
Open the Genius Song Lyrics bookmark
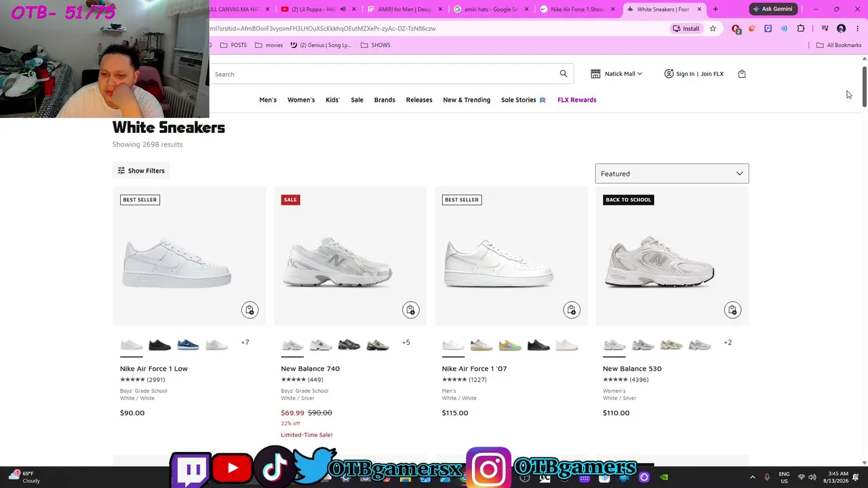pos(321,45)
